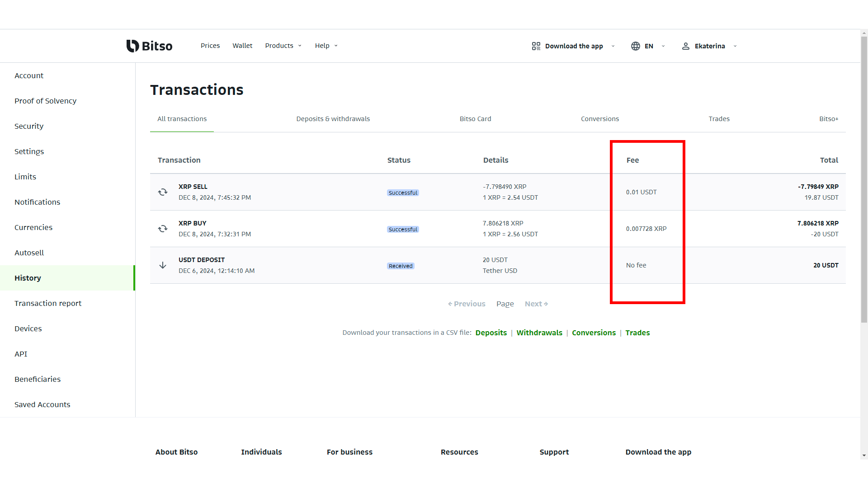Click the Resources footer heading
This screenshot has width=868, height=488.
pos(459,452)
